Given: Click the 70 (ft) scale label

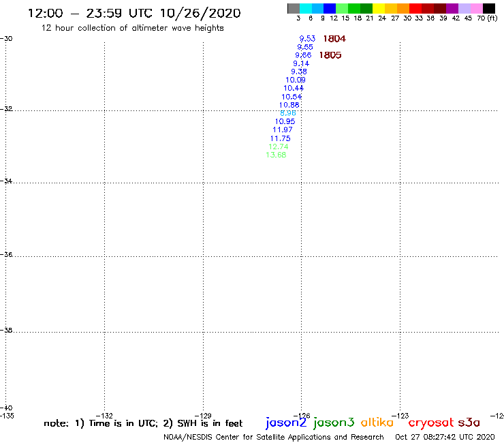Looking at the screenshot, I should point(487,18).
